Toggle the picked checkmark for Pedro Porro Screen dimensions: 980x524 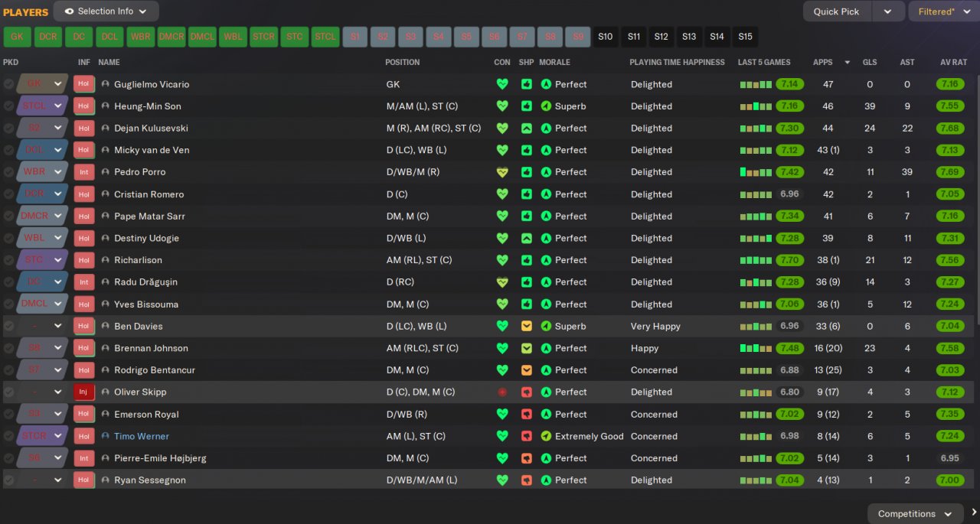pyautogui.click(x=8, y=172)
